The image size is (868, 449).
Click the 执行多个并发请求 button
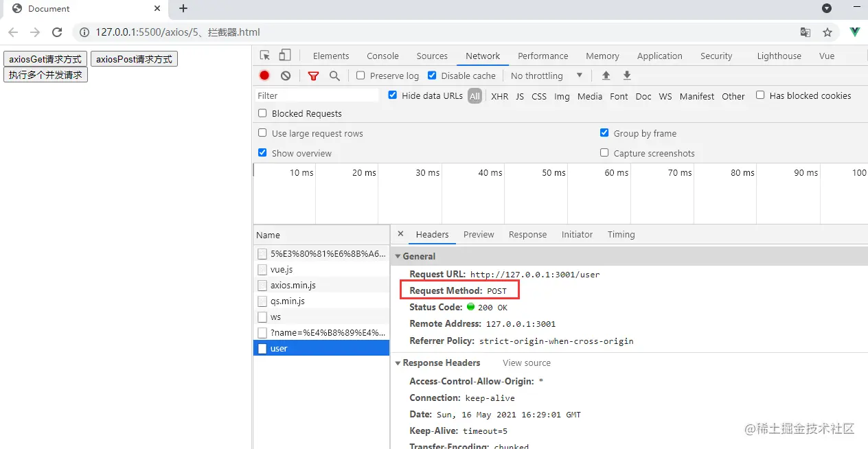point(45,74)
